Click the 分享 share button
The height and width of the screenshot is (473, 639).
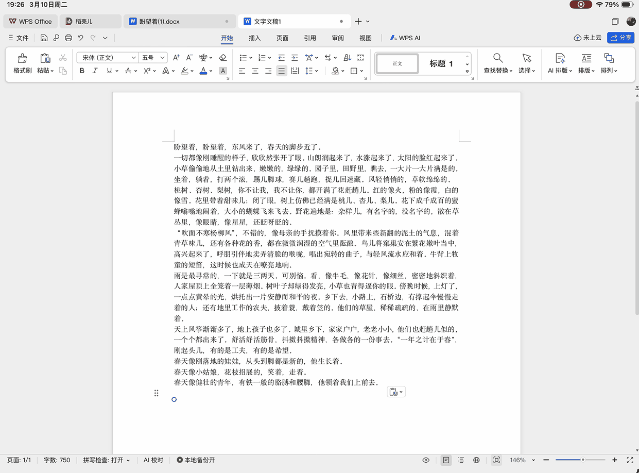[622, 37]
